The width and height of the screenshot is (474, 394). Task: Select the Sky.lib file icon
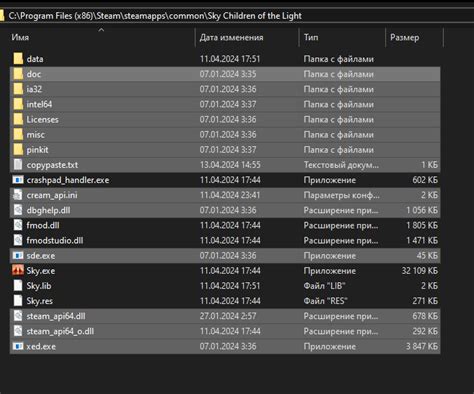(18, 286)
